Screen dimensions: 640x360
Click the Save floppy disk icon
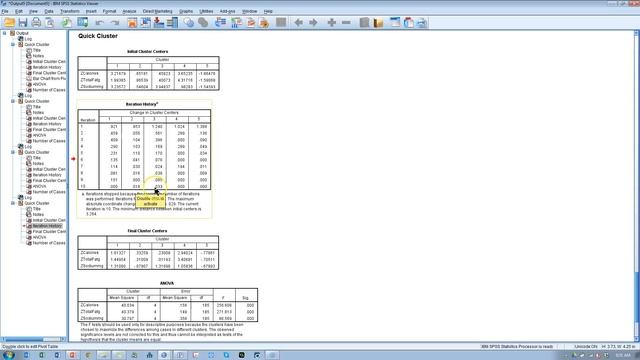click(x=23, y=22)
